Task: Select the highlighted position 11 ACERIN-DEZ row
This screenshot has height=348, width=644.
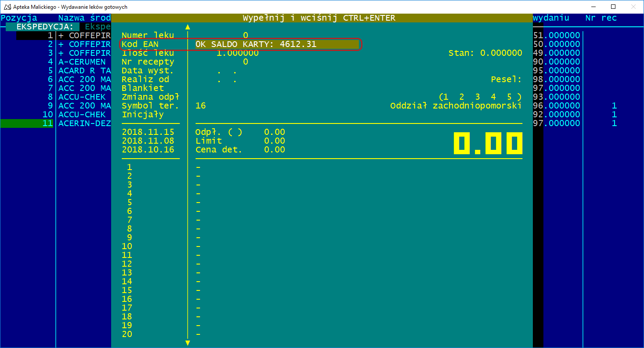Action: (x=84, y=123)
